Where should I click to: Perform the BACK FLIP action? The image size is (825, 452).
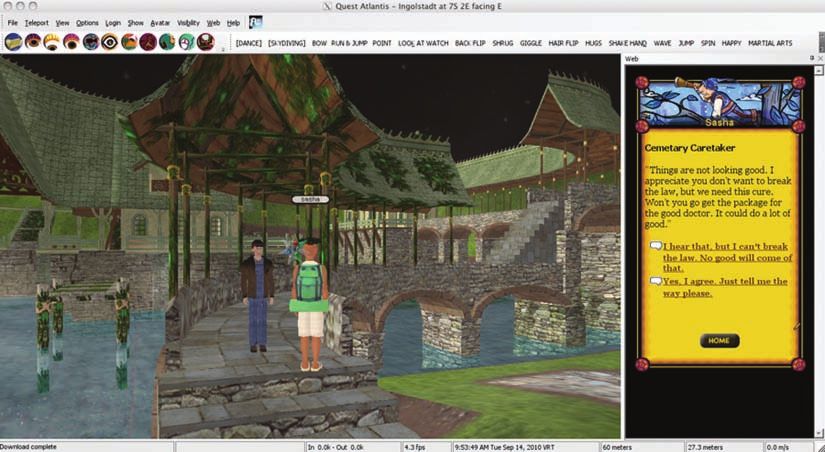[x=470, y=43]
